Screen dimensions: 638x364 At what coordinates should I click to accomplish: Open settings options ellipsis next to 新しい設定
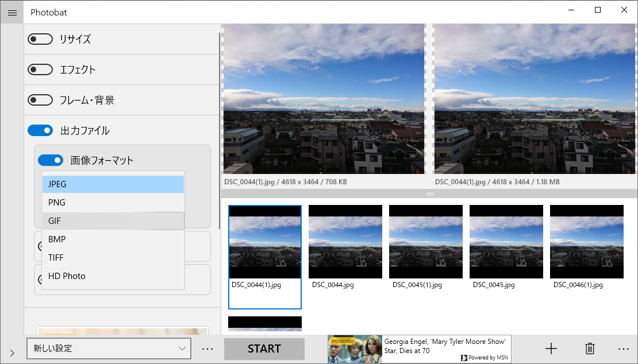[207, 348]
